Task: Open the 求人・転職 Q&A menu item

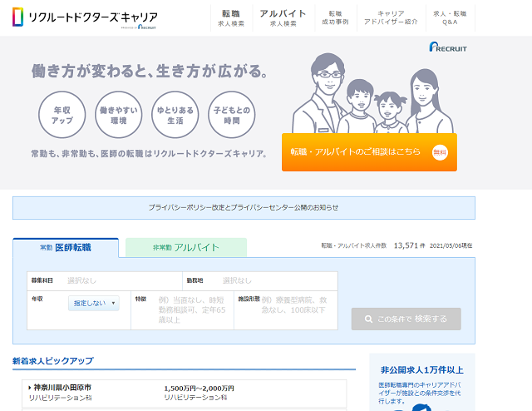Action: (450, 18)
